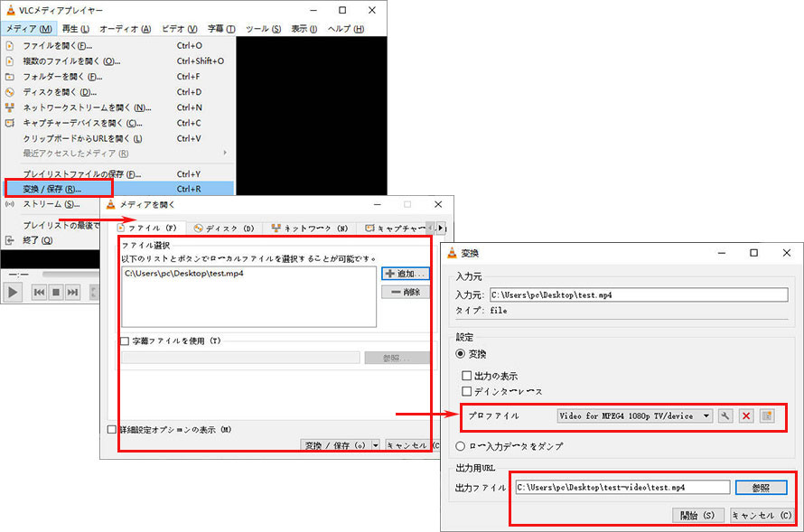Viewport: 804px width, 532px height.
Task: Select C:\Users\pc\Desktop\test.mp4 in file list
Action: [184, 273]
